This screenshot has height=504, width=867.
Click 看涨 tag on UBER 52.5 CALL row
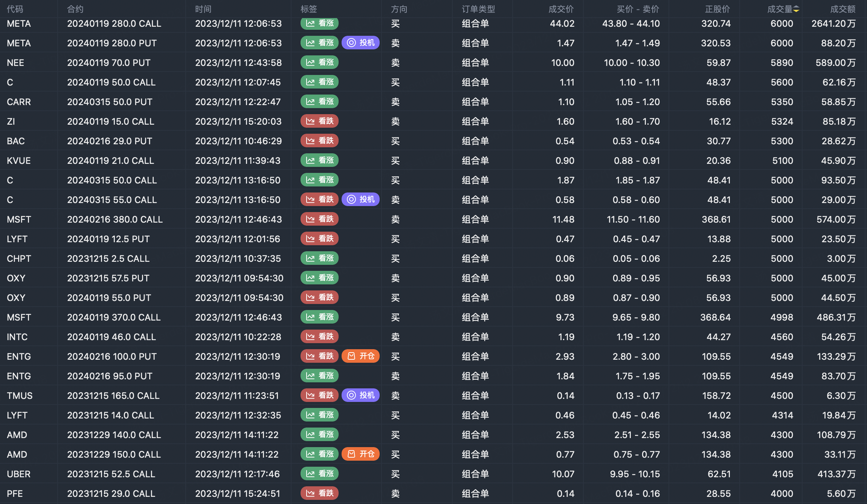319,474
